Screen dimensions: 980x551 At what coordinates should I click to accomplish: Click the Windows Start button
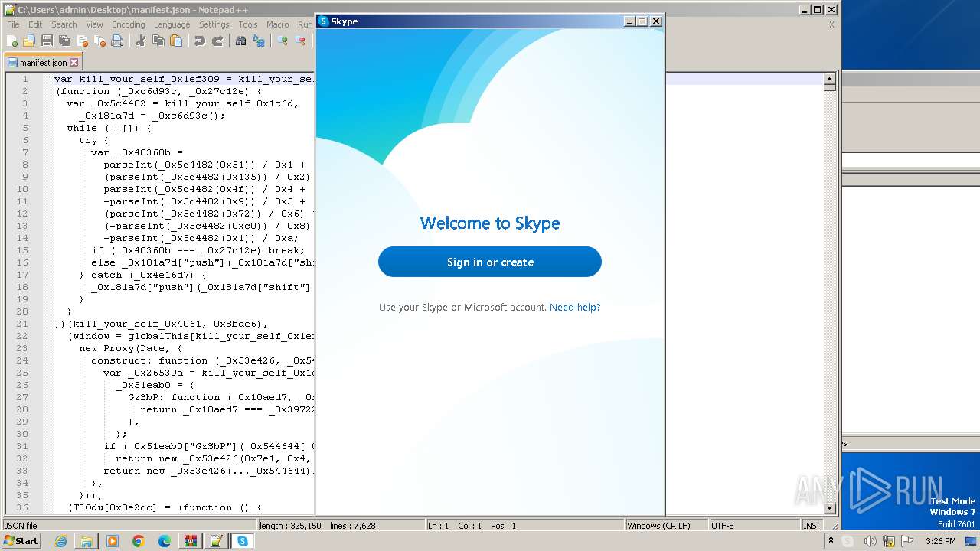point(21,541)
